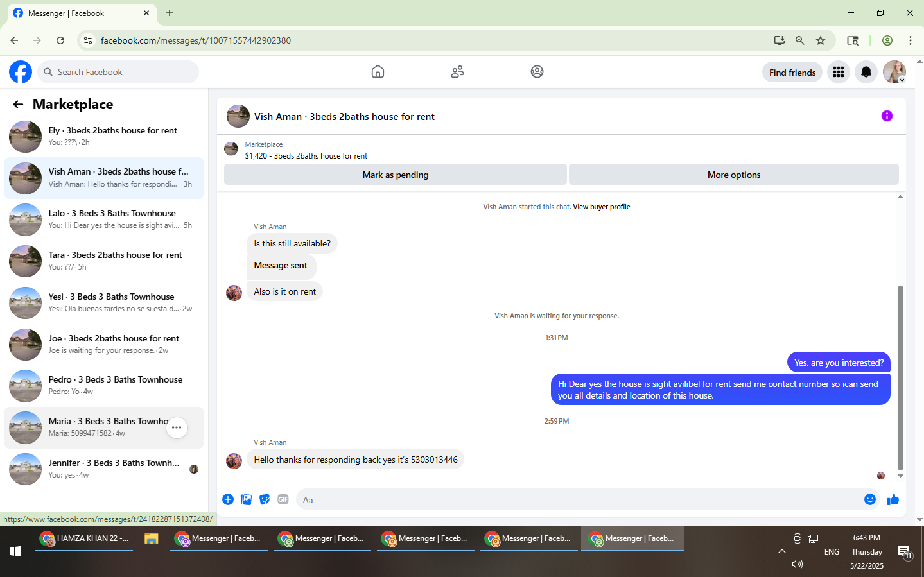Open more actions plus icon in composer
The image size is (924, 577).
228,499
